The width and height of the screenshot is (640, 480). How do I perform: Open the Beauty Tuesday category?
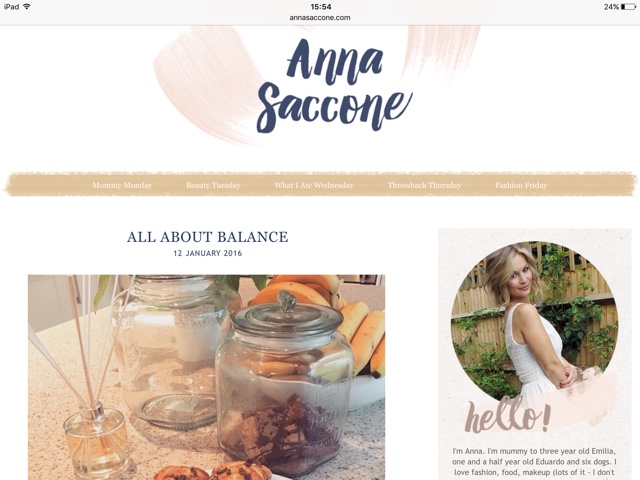click(x=213, y=185)
